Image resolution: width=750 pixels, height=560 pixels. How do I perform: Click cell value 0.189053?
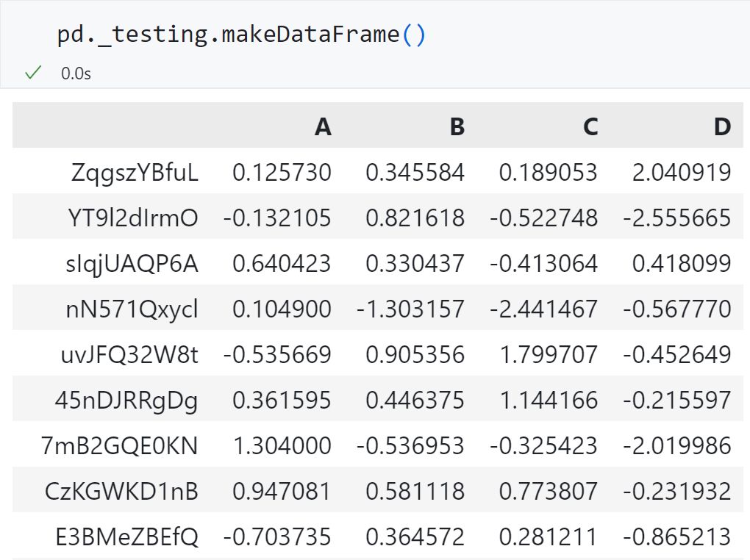point(548,173)
